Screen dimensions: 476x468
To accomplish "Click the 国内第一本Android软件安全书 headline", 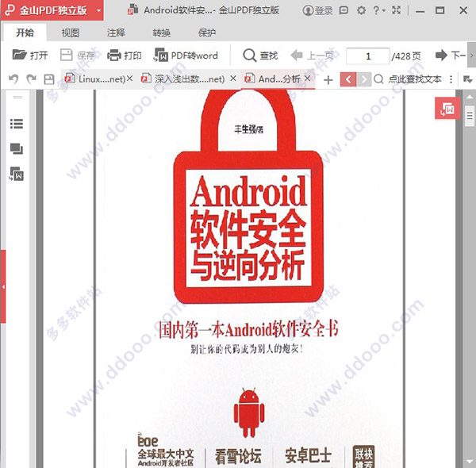I will [248, 329].
